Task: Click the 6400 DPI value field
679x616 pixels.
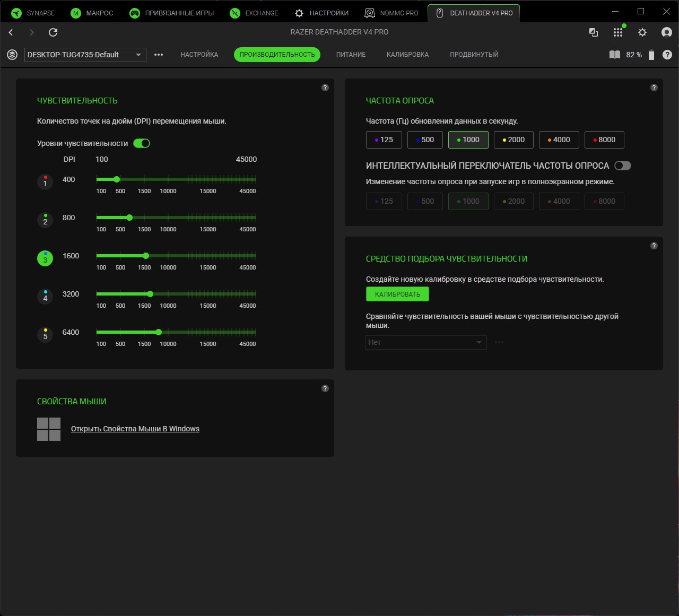Action: [x=71, y=332]
